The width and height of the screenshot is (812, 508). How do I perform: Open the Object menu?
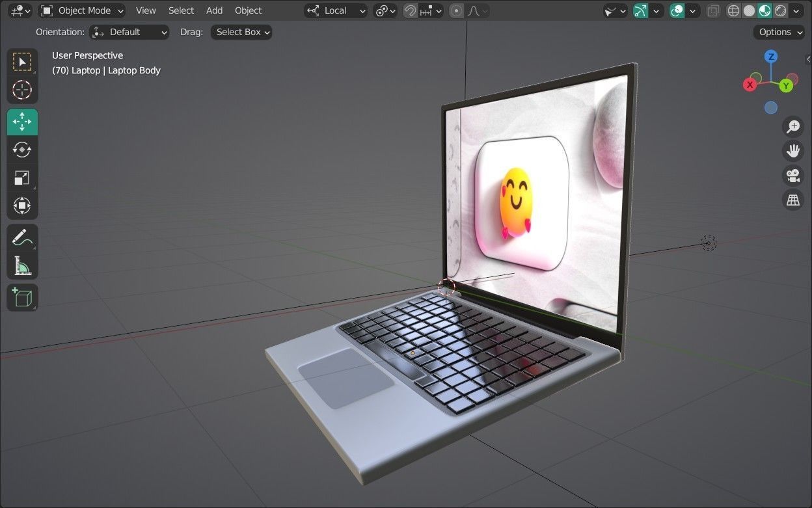click(248, 10)
